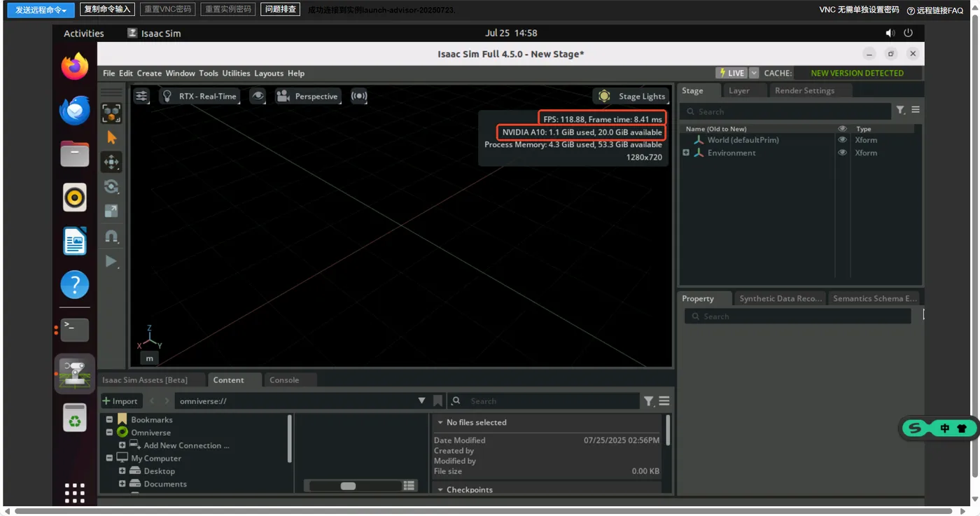Toggle visibility of World (defaultPrim)
The image size is (980, 516).
coord(842,140)
